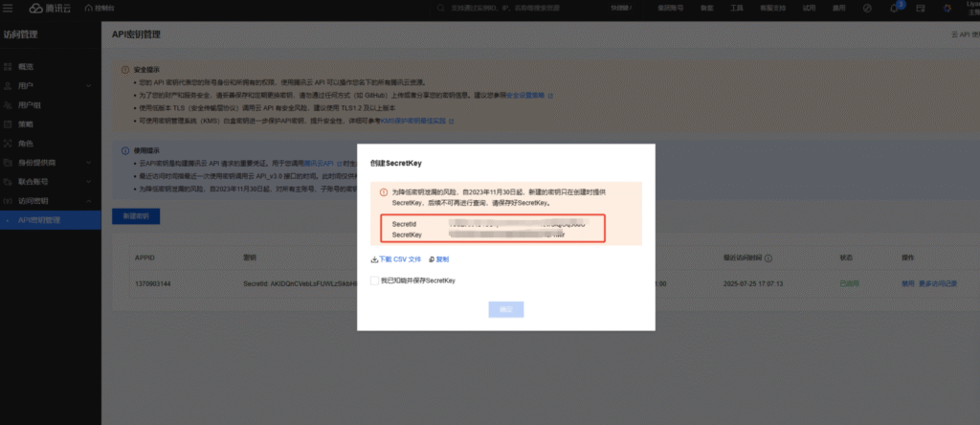
Task: Select API密钥管理 in sidebar
Action: (x=50, y=220)
